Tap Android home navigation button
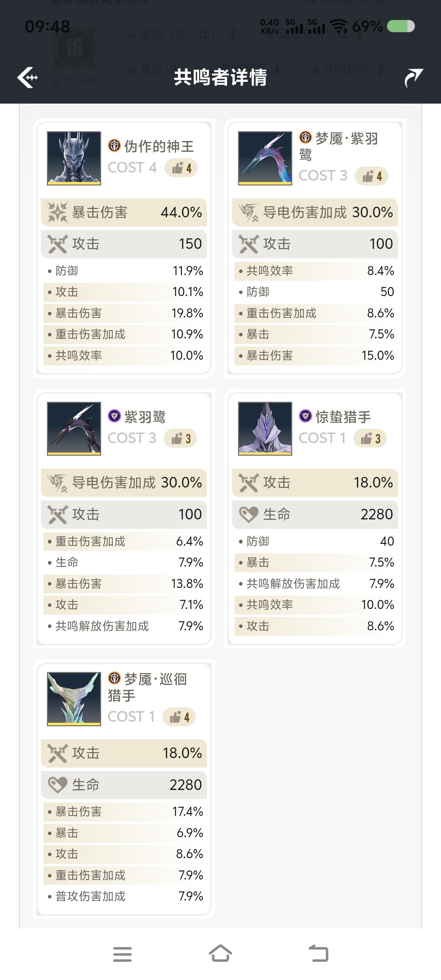Image resolution: width=441 pixels, height=980 pixels. [x=220, y=953]
